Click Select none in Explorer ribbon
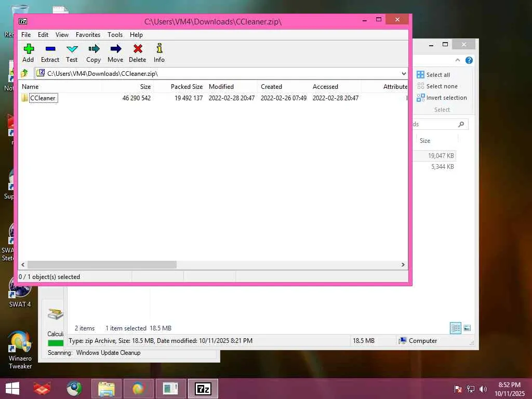Viewport: 532px width, 399px height. point(437,86)
